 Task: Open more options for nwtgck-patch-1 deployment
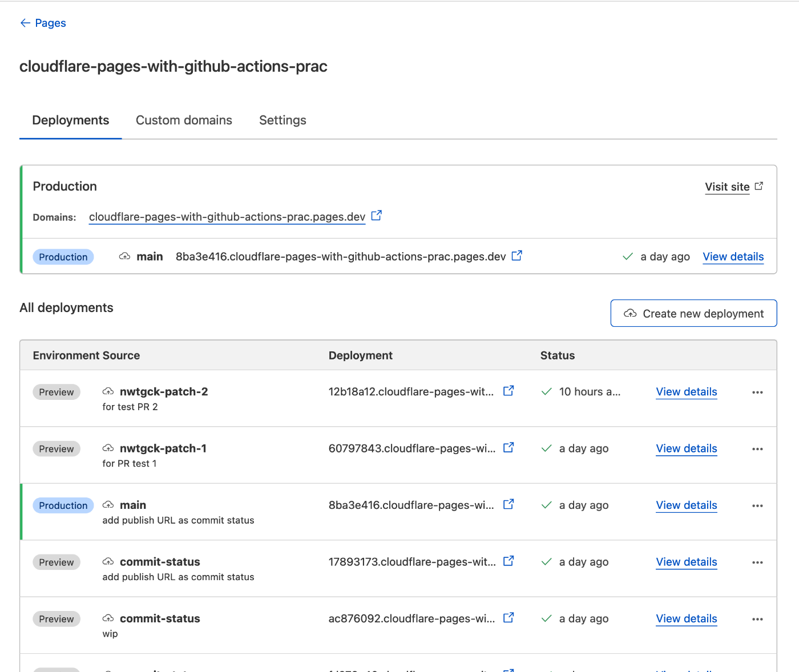point(757,449)
